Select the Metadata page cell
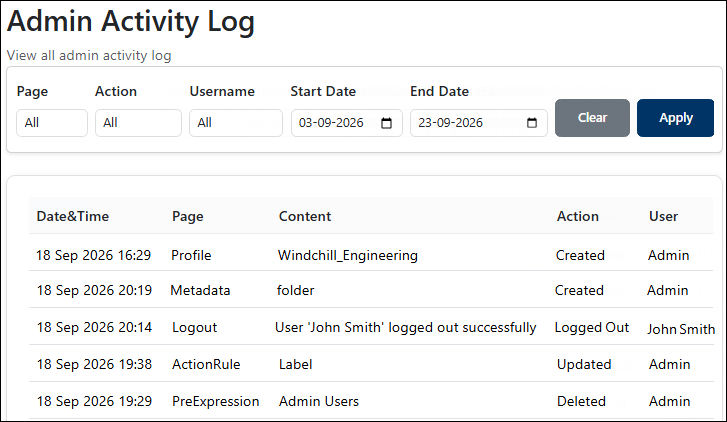 point(200,290)
